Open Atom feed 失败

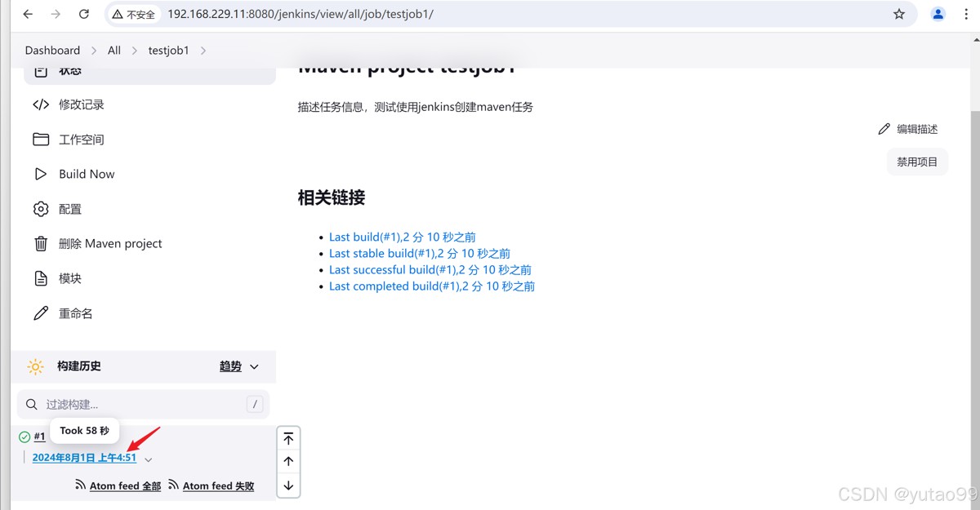218,486
